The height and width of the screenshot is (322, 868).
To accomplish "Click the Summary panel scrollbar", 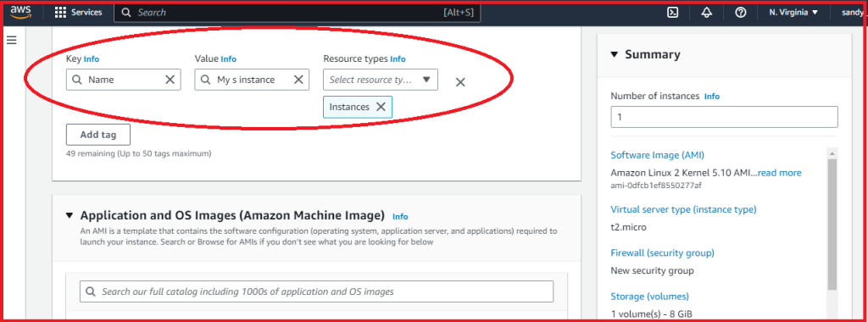I will [x=832, y=224].
